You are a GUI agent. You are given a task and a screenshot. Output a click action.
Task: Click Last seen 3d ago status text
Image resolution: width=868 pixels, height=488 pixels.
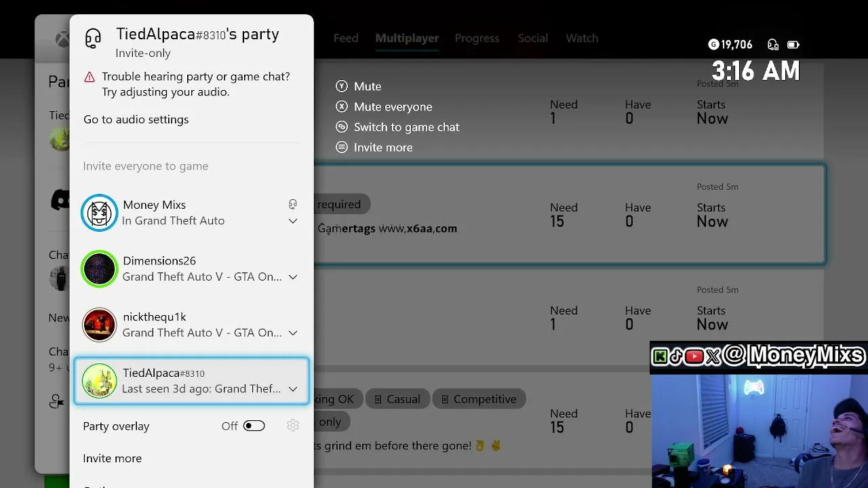[x=201, y=388]
